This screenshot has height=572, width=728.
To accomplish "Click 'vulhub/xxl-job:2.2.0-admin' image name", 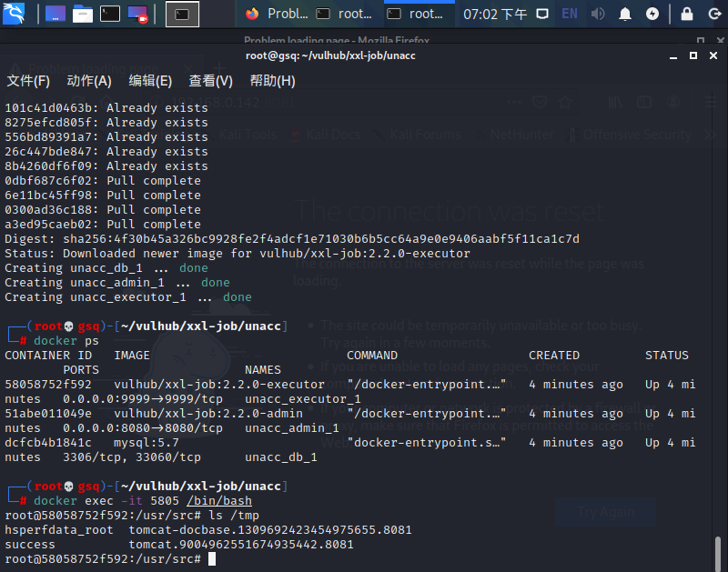I will [208, 414].
